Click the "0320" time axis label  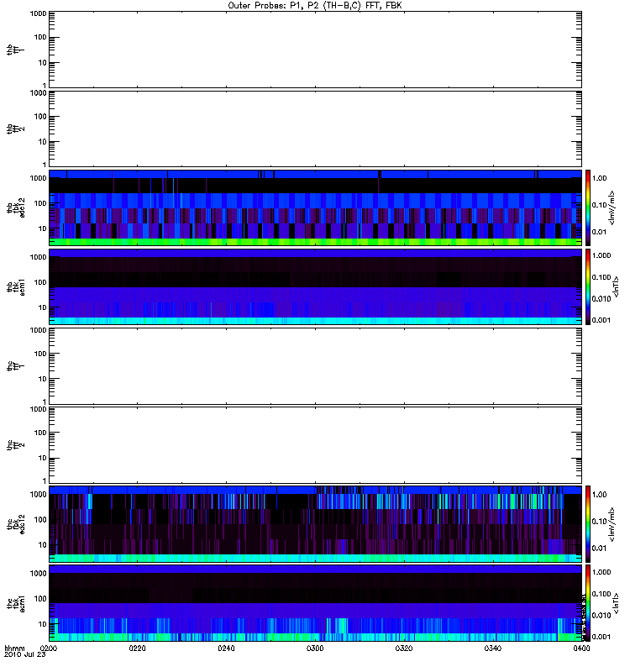pos(404,648)
